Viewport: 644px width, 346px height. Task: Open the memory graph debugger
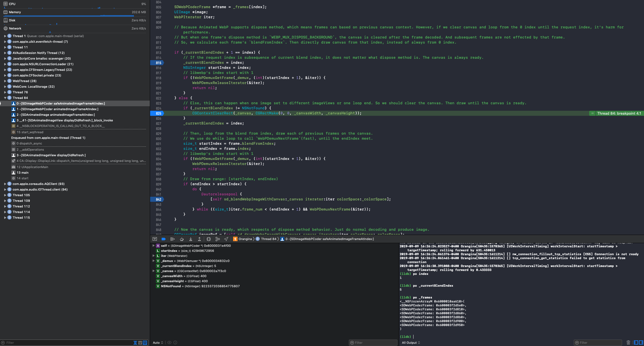tap(218, 239)
